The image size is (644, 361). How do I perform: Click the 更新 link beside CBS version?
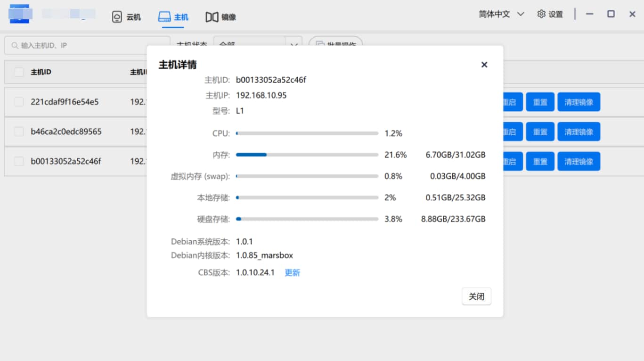pos(292,272)
